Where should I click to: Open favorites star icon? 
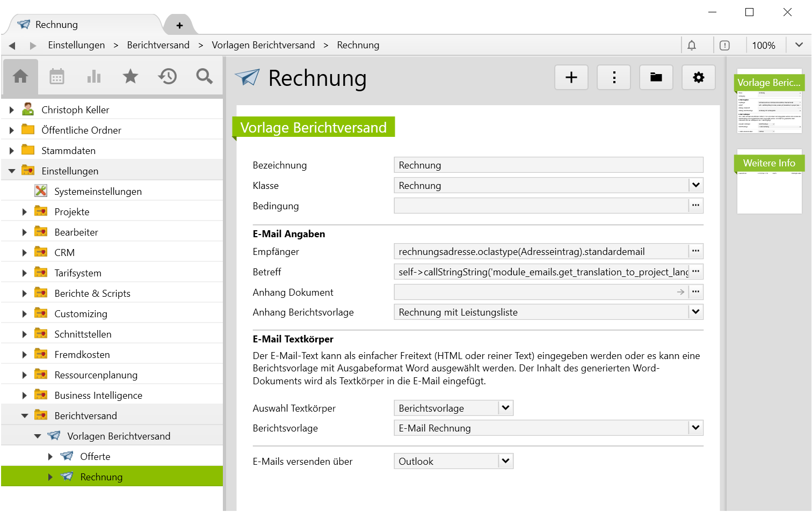130,77
